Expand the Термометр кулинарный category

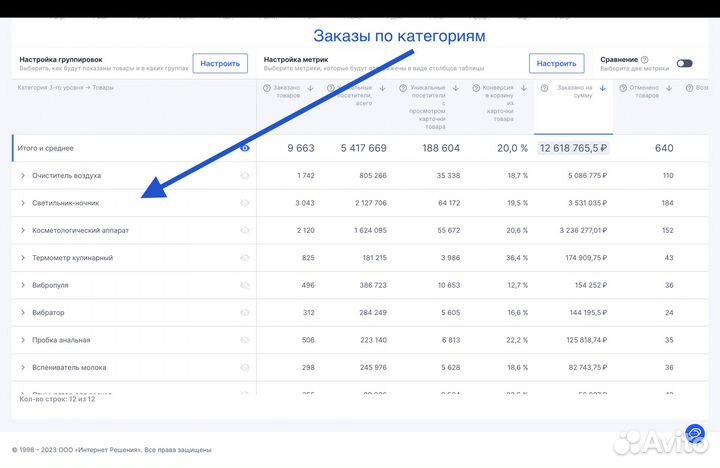pos(22,258)
